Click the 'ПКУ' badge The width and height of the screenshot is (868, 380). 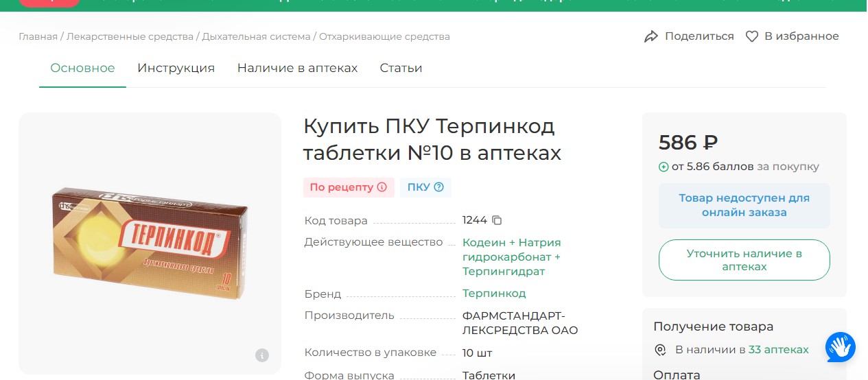pos(425,187)
